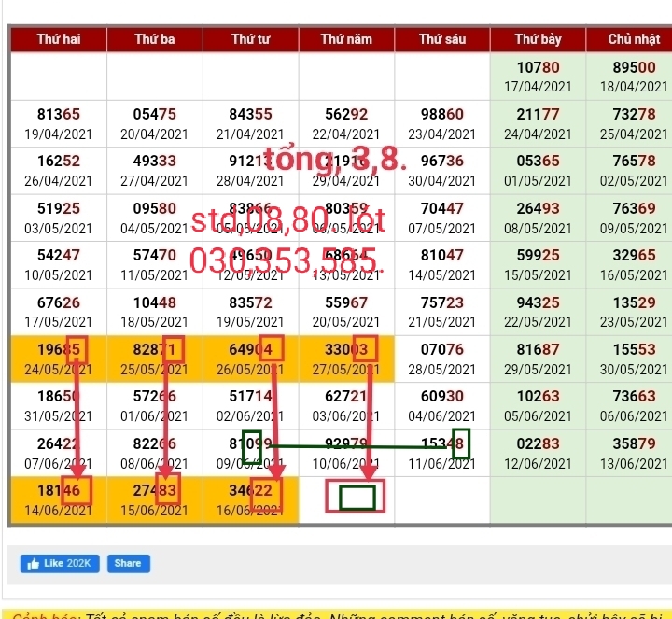Select the Thứ ba column header
The height and width of the screenshot is (619, 672).
coord(155,39)
